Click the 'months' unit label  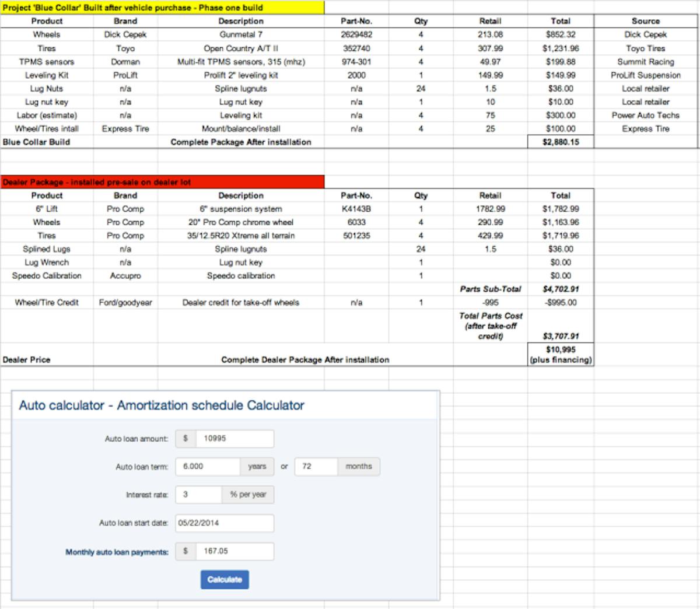(x=358, y=466)
